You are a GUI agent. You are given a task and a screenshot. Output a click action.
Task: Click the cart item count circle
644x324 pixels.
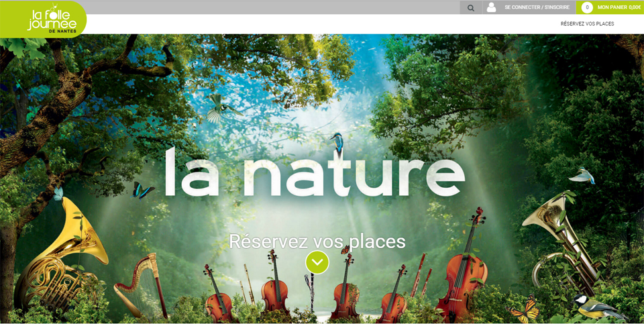click(588, 7)
